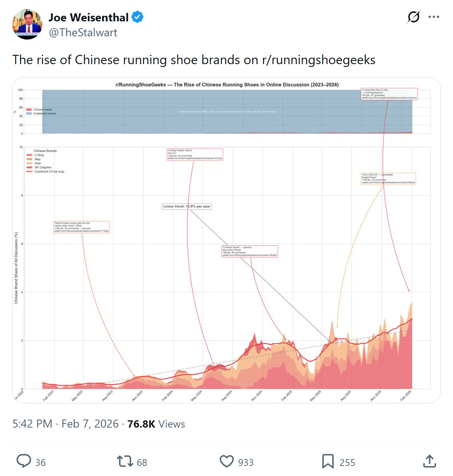Click the reply speech bubble icon

(x=24, y=461)
